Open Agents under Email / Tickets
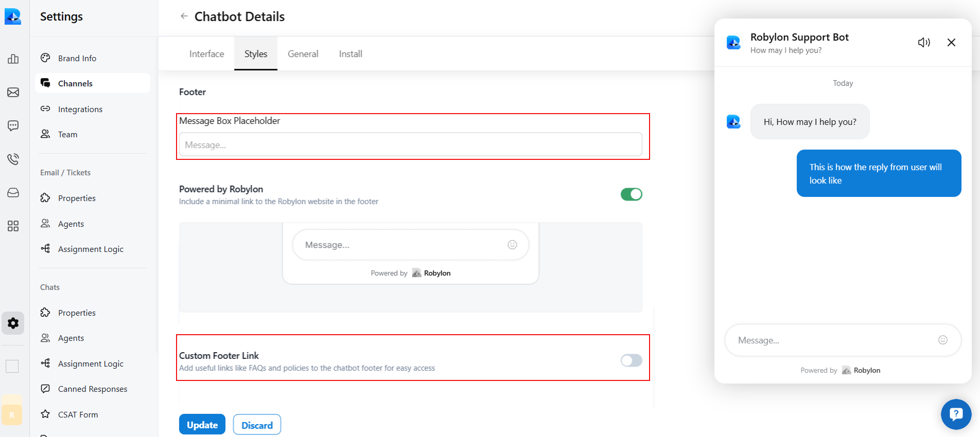980x437 pixels. tap(93, 224)
